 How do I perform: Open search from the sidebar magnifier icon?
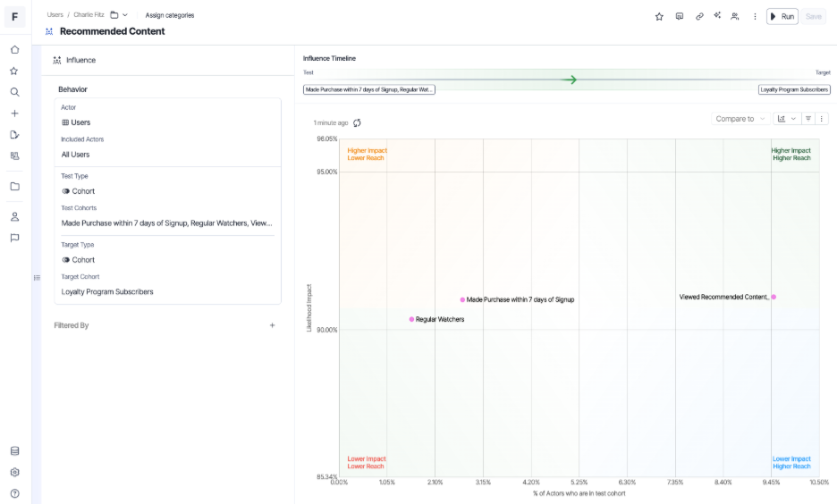point(14,92)
